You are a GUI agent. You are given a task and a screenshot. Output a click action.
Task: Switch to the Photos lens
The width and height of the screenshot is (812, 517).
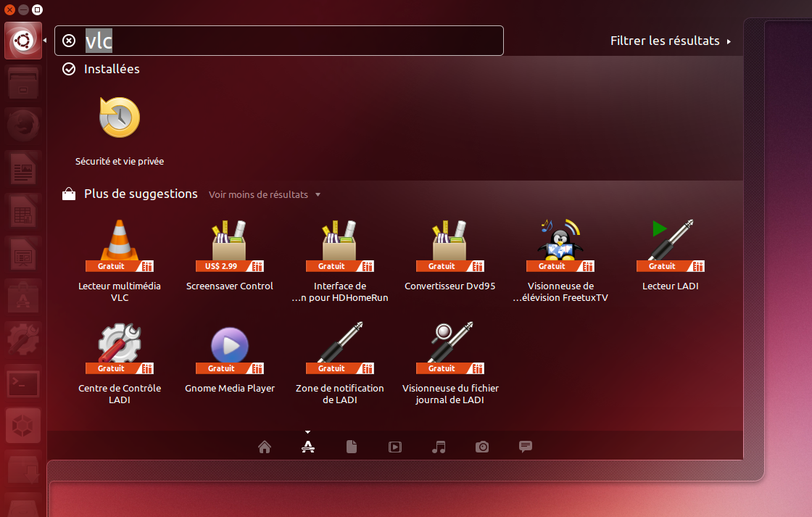coord(482,447)
